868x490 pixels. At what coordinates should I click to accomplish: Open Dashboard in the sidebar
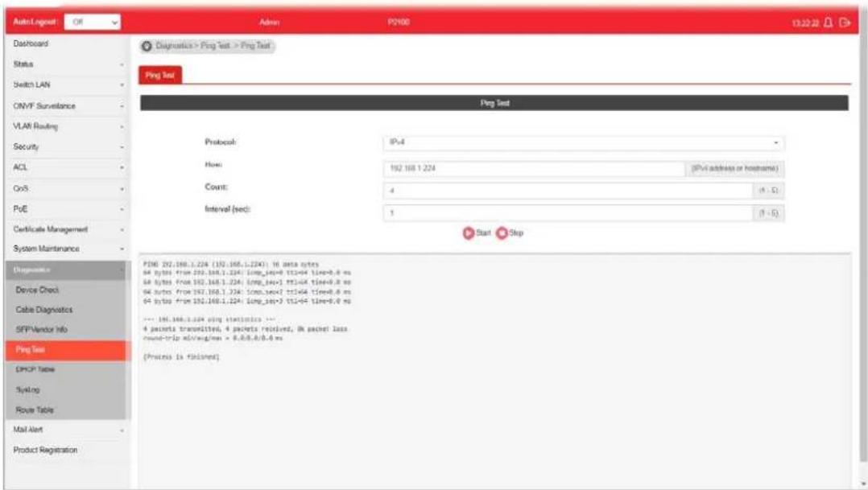tap(66, 43)
